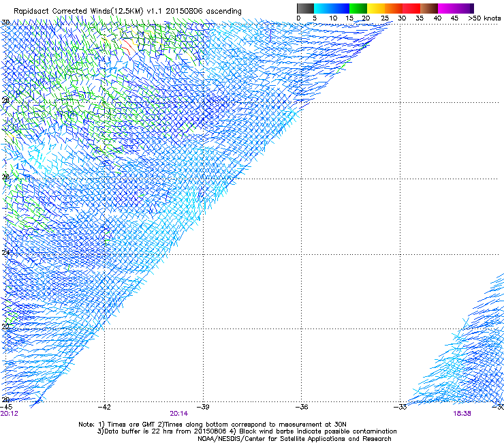Click the longitude label '-39'
Screen dimensions: 504x443
[203, 407]
